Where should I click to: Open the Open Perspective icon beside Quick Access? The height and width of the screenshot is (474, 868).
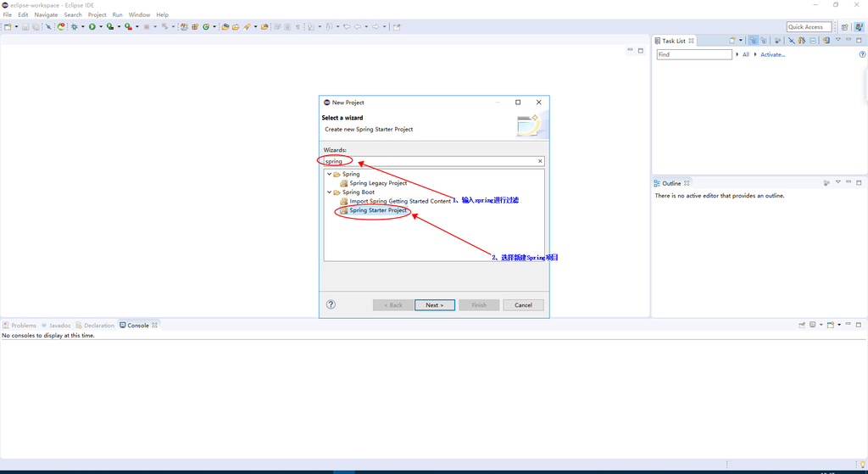point(844,27)
